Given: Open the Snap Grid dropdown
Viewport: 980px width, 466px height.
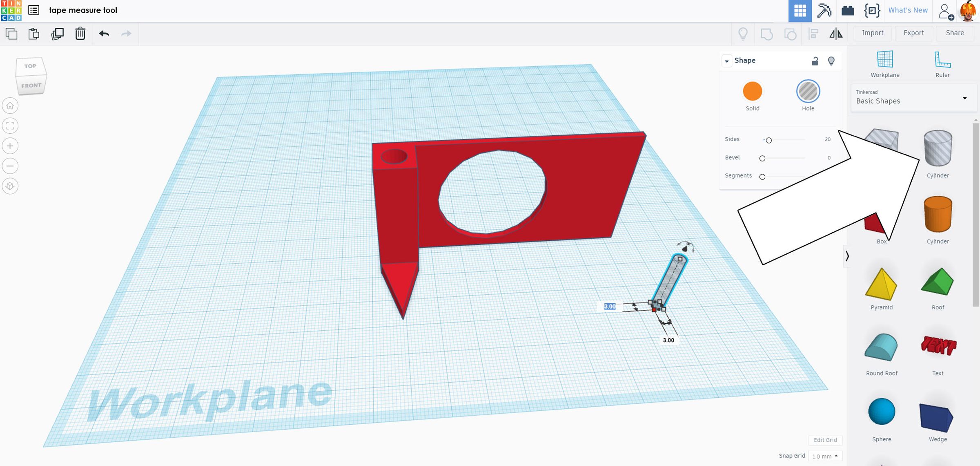Looking at the screenshot, I should pos(824,456).
